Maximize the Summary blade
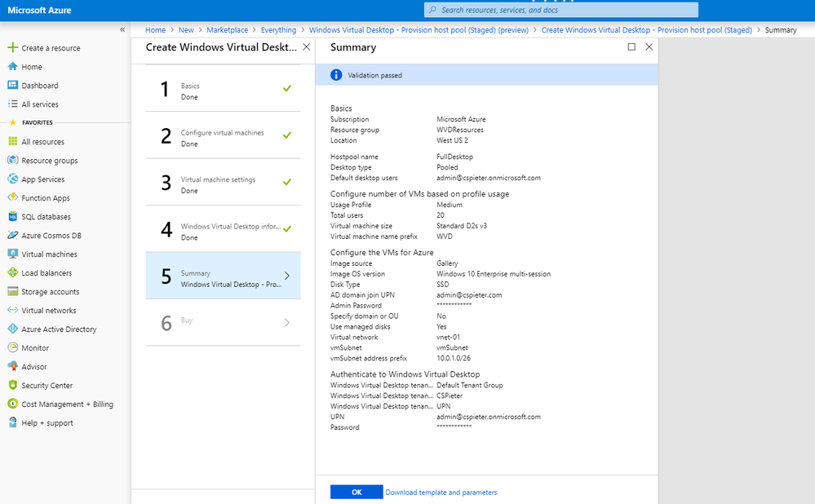 click(x=631, y=46)
